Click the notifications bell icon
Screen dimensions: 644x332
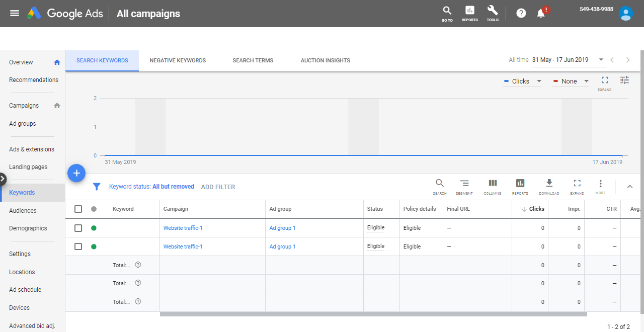pyautogui.click(x=541, y=13)
